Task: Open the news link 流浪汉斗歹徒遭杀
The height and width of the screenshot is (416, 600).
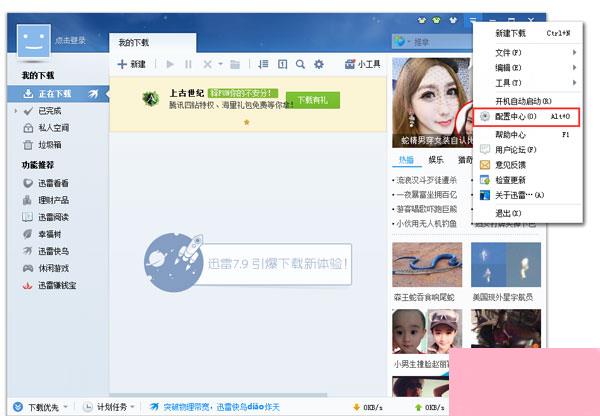Action: [x=426, y=180]
